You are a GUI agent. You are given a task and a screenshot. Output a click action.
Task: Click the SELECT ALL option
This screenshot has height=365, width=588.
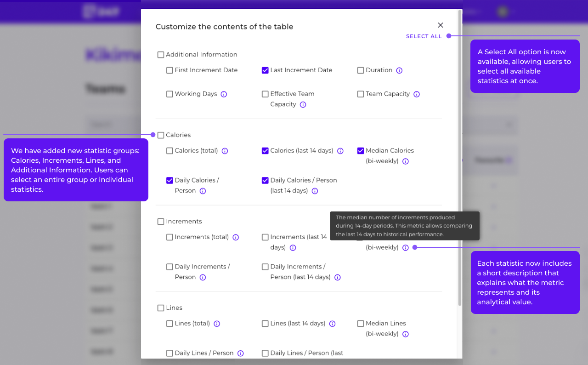click(424, 36)
